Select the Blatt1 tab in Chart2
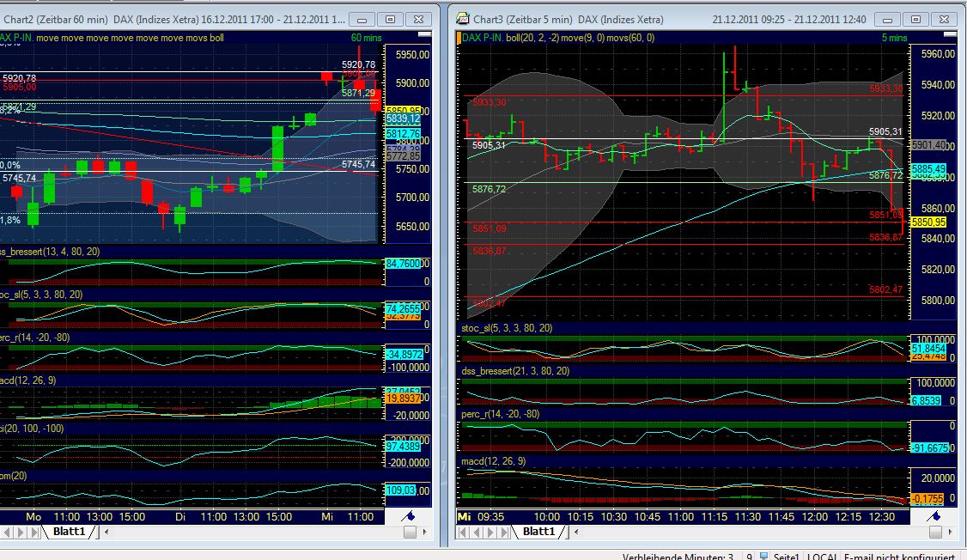 pyautogui.click(x=69, y=533)
